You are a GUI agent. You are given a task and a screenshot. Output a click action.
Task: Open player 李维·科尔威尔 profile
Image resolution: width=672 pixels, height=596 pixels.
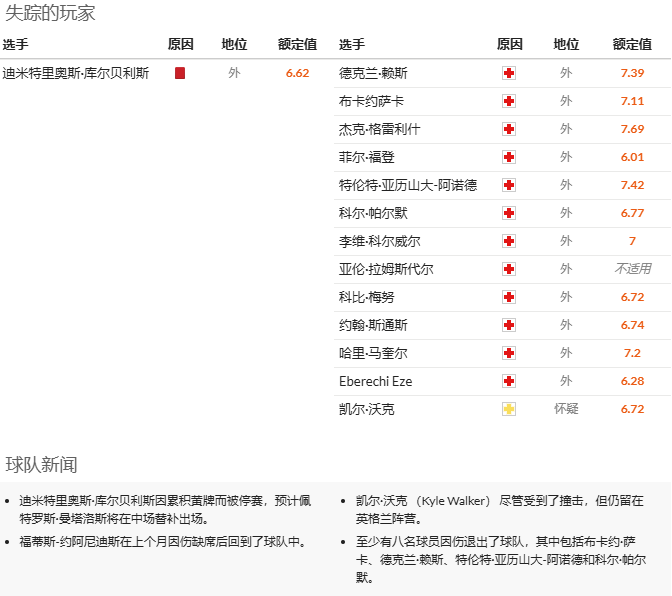(x=379, y=241)
